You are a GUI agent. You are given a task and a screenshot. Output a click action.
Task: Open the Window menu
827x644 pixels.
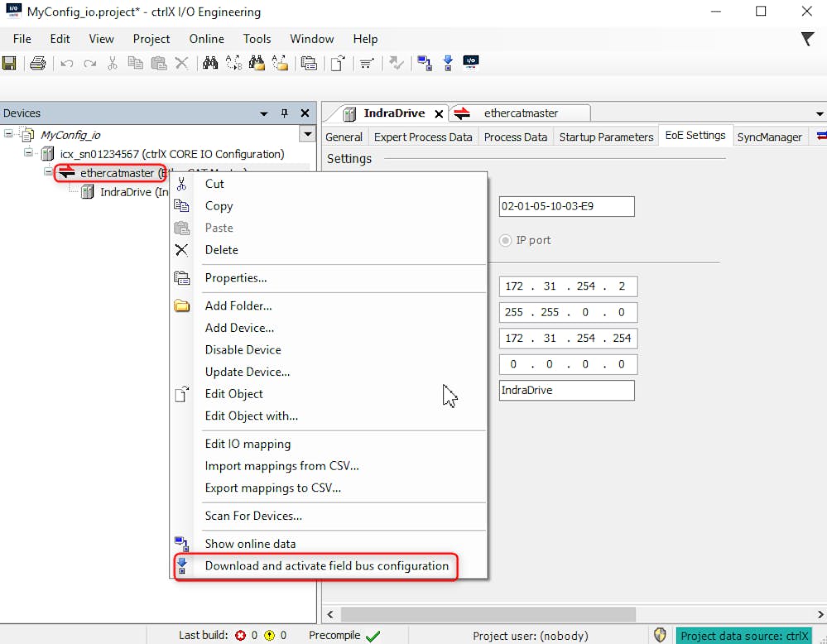(x=312, y=39)
